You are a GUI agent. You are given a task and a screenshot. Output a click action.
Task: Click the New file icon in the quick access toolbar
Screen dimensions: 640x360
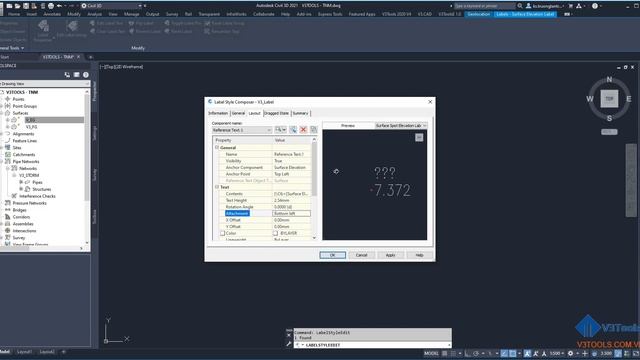coord(9,6)
